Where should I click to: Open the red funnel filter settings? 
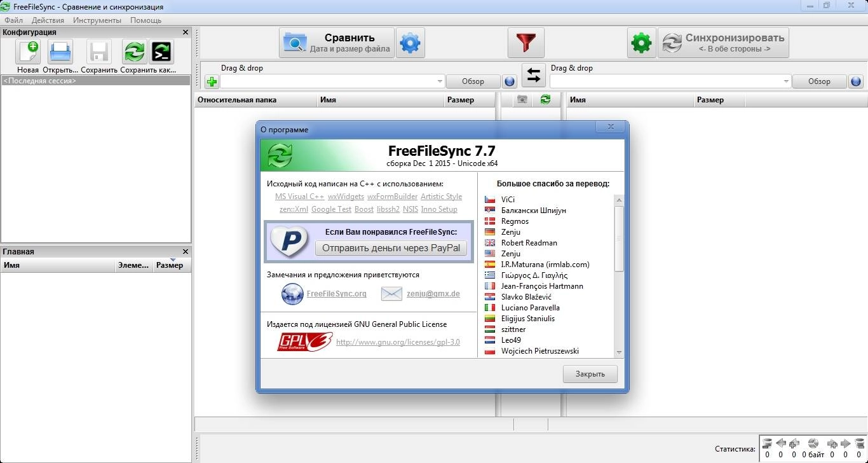coord(526,43)
